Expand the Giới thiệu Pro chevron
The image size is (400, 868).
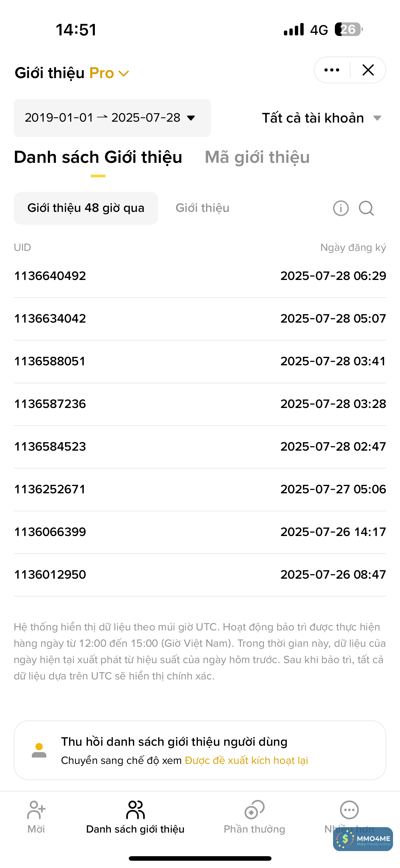[124, 74]
